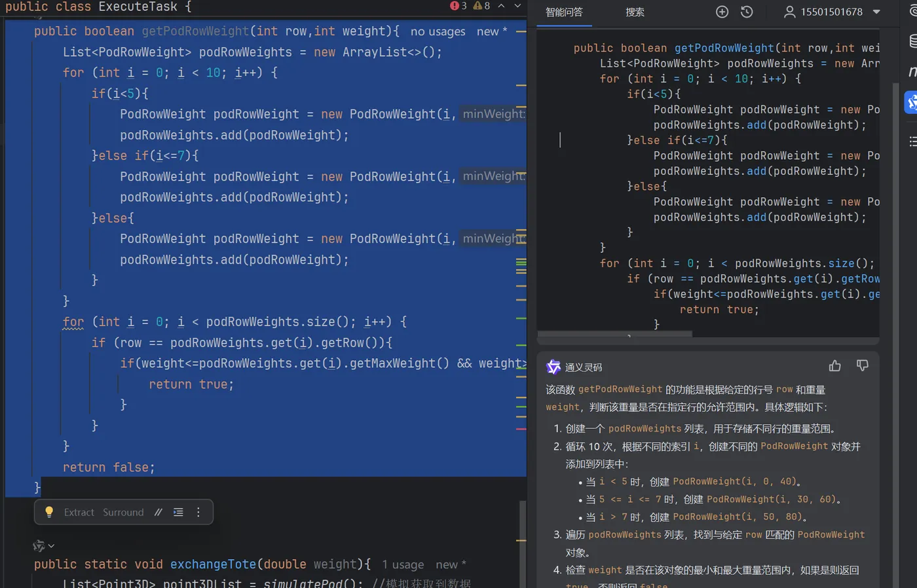Click the '1 usage' hint near exchangeTote
This screenshot has width=917, height=588.
[x=403, y=564]
